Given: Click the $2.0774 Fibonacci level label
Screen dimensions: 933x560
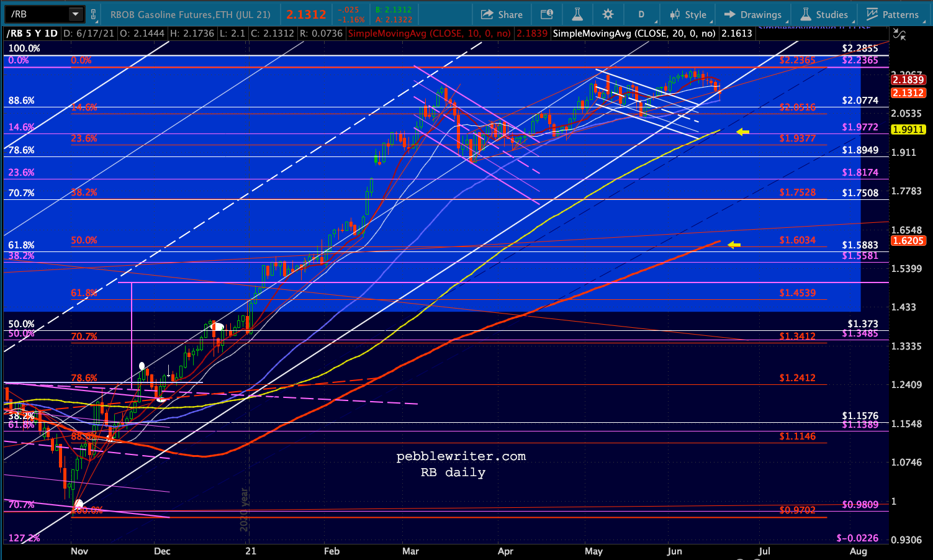Looking at the screenshot, I should [x=860, y=100].
